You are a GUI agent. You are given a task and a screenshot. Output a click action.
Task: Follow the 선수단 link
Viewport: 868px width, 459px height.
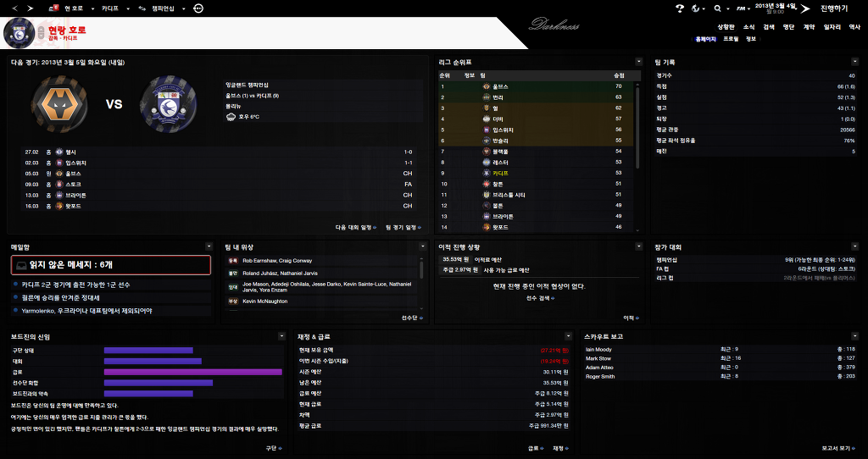click(413, 318)
